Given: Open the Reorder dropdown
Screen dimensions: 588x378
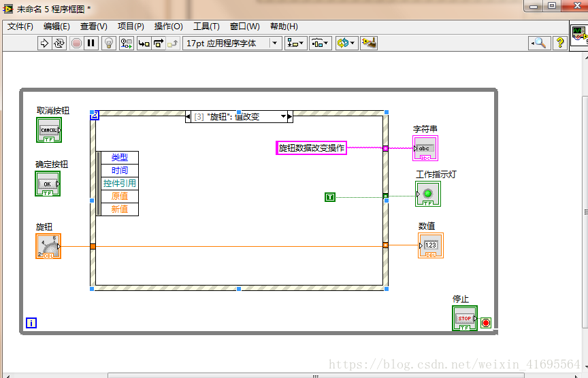Looking at the screenshot, I should 346,43.
